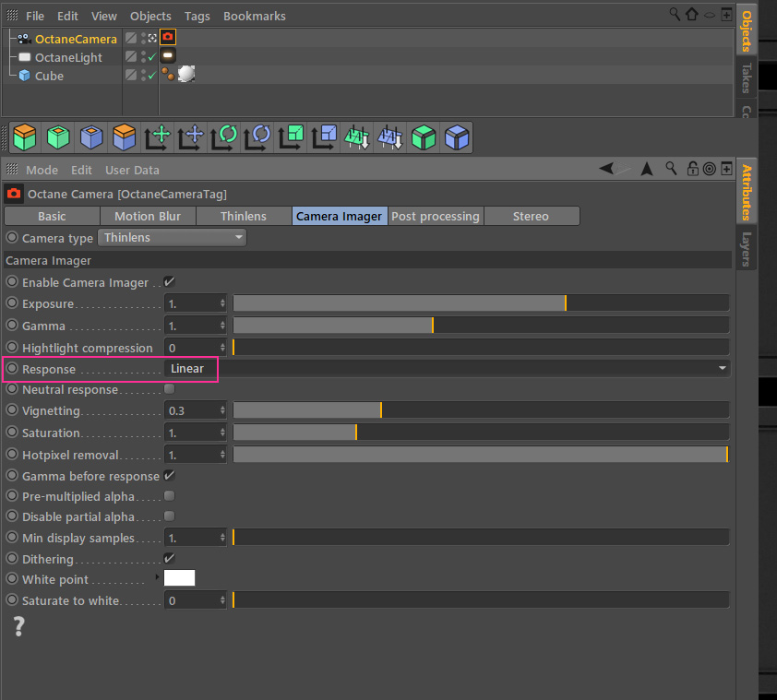Select the blue scale-axis tool
The height and width of the screenshot is (700, 777).
coord(324,137)
